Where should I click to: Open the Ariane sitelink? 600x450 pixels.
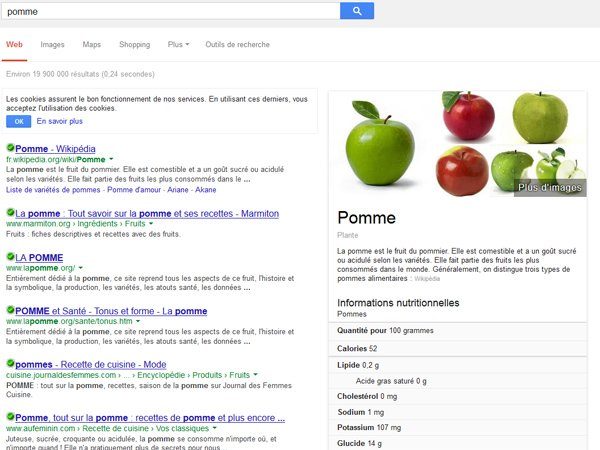click(178, 190)
